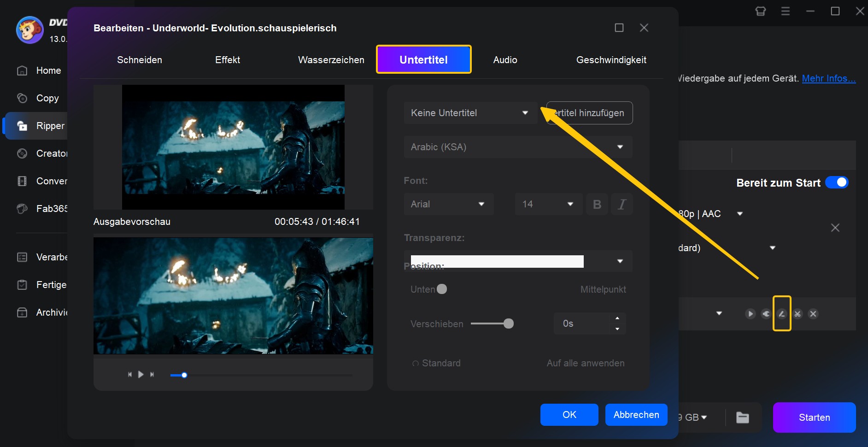
Task: Open the hamburger menu in main window
Action: [786, 11]
